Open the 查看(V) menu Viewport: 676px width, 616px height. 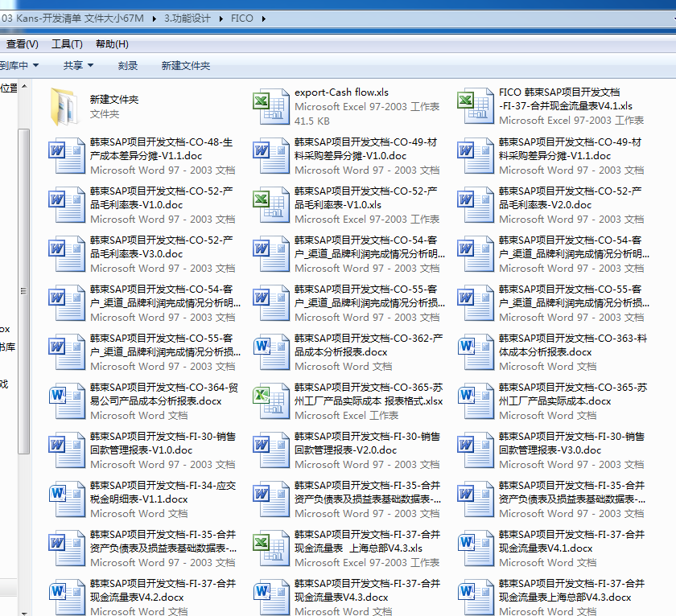(22, 44)
